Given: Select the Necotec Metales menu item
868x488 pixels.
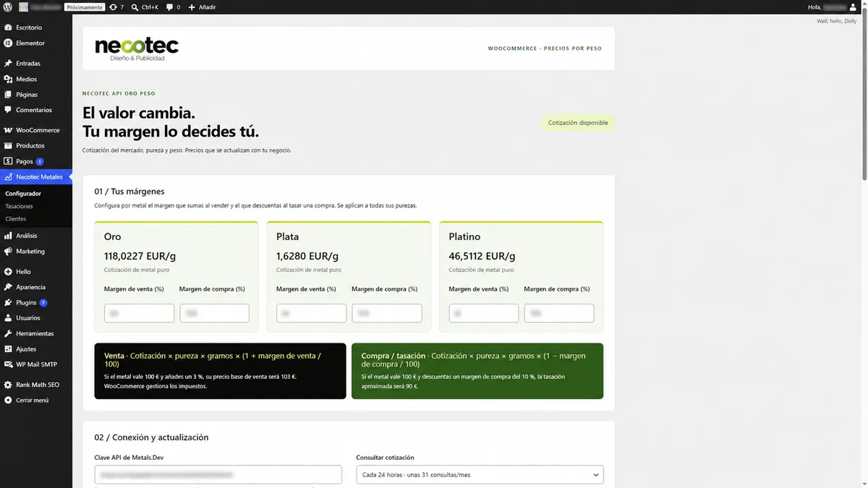Looking at the screenshot, I should tap(36, 177).
